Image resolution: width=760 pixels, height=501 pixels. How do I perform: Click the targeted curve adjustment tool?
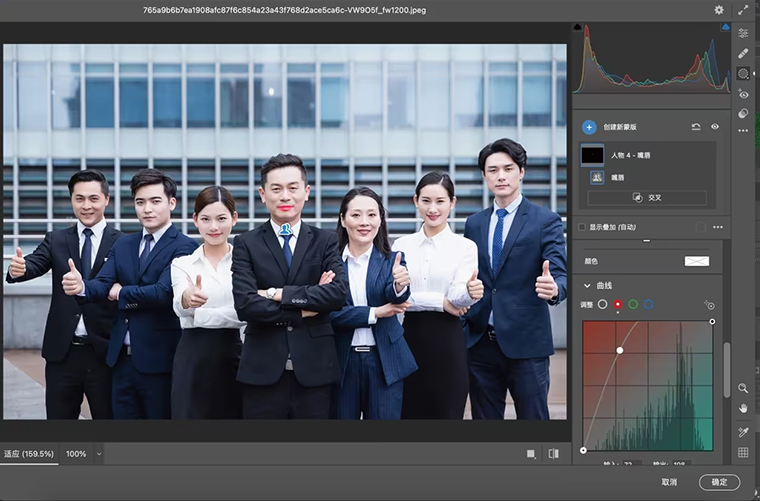coord(709,304)
